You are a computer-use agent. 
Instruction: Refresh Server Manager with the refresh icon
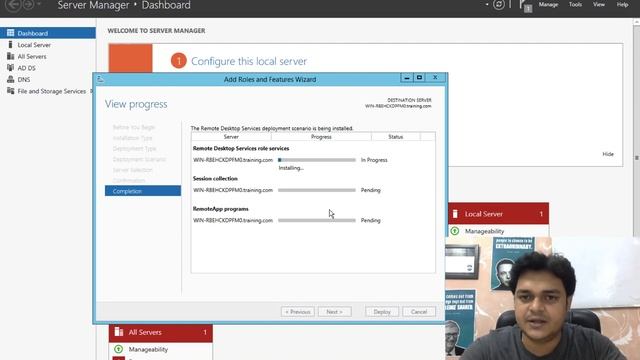coord(498,4)
